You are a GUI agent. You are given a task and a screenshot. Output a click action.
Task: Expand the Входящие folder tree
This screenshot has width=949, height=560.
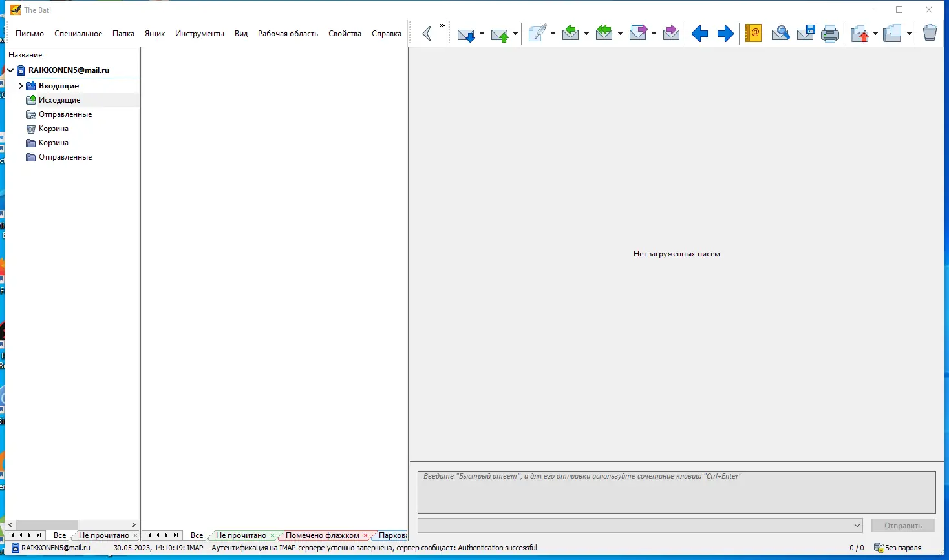pos(21,86)
